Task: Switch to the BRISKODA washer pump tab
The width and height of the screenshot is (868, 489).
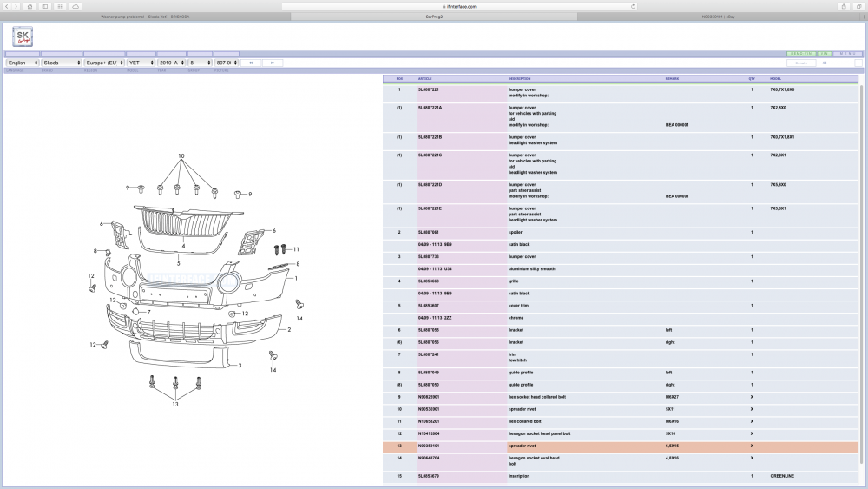Action: [x=145, y=17]
